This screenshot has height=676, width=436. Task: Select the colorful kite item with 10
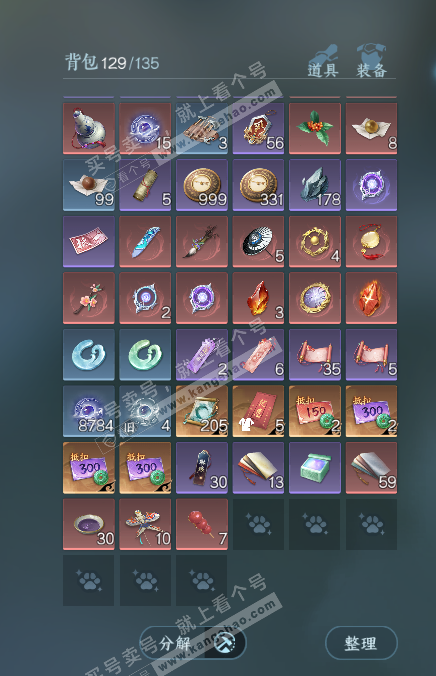(x=145, y=524)
